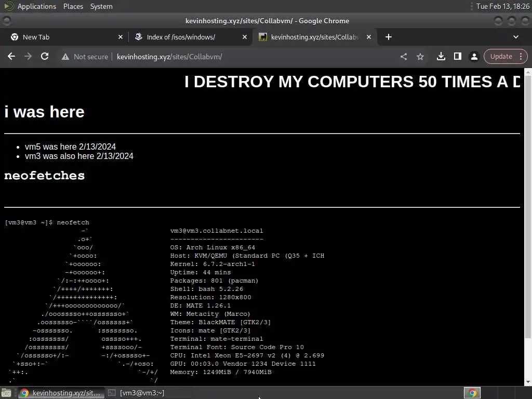This screenshot has height=399, width=532.
Task: Click the MATE logo in the top panel
Action: tap(8, 6)
